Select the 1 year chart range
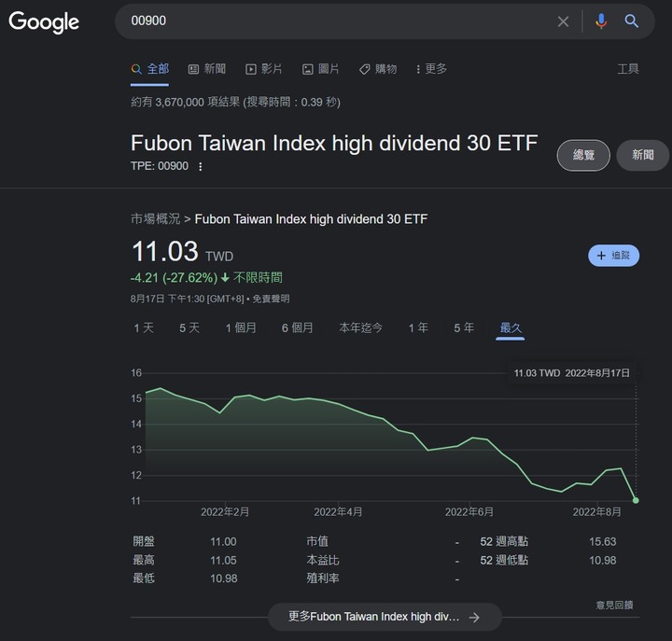672x641 pixels. [418, 327]
